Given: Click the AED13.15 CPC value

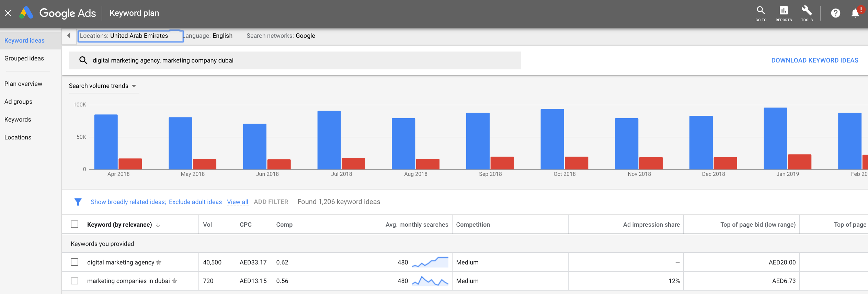Looking at the screenshot, I should click(x=253, y=281).
